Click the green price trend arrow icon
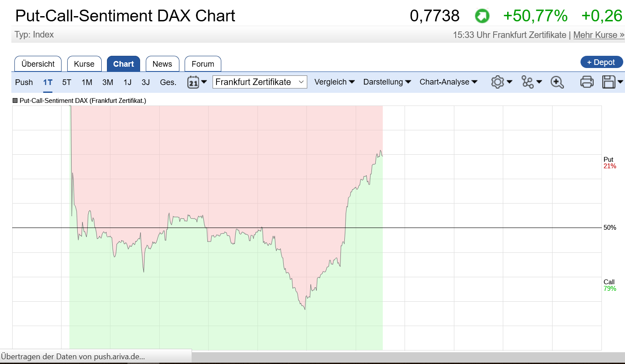This screenshot has height=364, width=625. 482,16
